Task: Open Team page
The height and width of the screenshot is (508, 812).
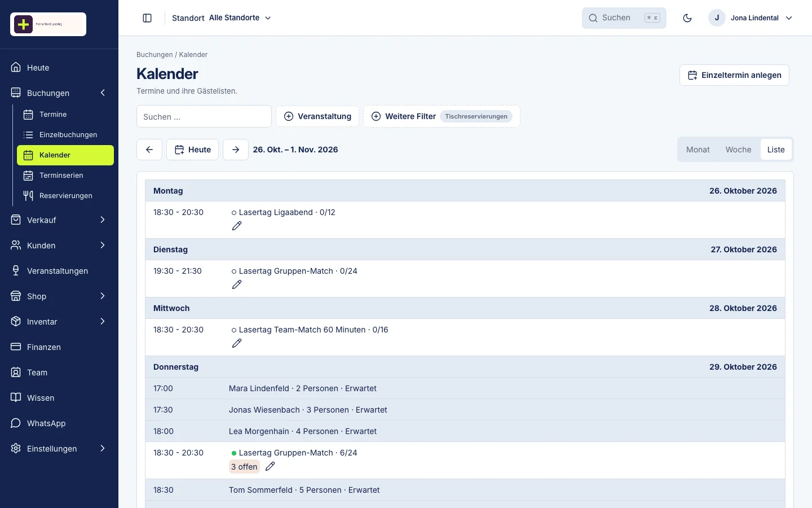Action: [x=59, y=373]
